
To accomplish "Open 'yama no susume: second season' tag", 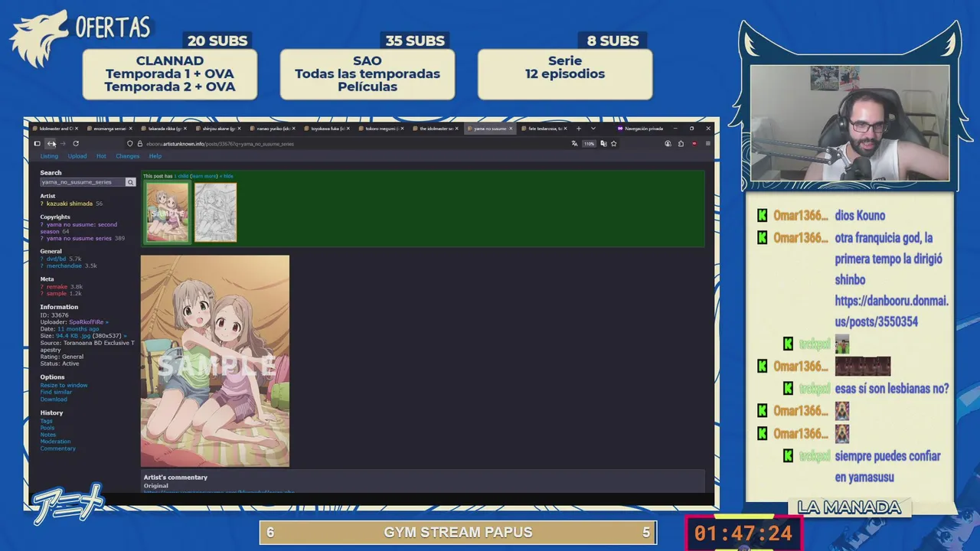I will click(79, 227).
